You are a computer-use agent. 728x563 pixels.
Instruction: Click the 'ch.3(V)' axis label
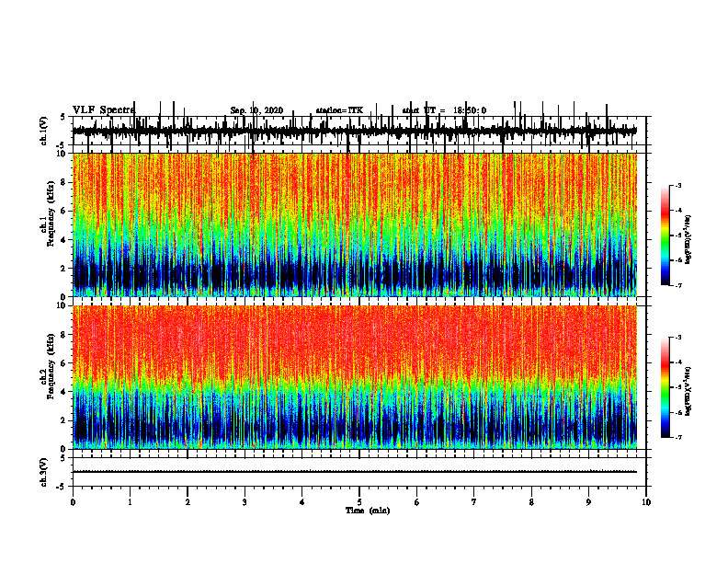[44, 472]
